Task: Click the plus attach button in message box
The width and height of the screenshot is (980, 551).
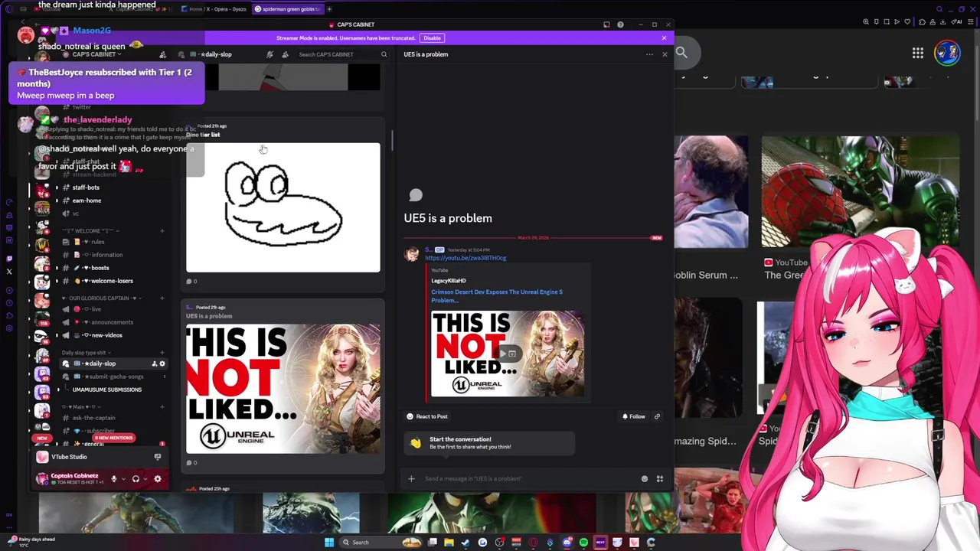Action: (x=411, y=479)
